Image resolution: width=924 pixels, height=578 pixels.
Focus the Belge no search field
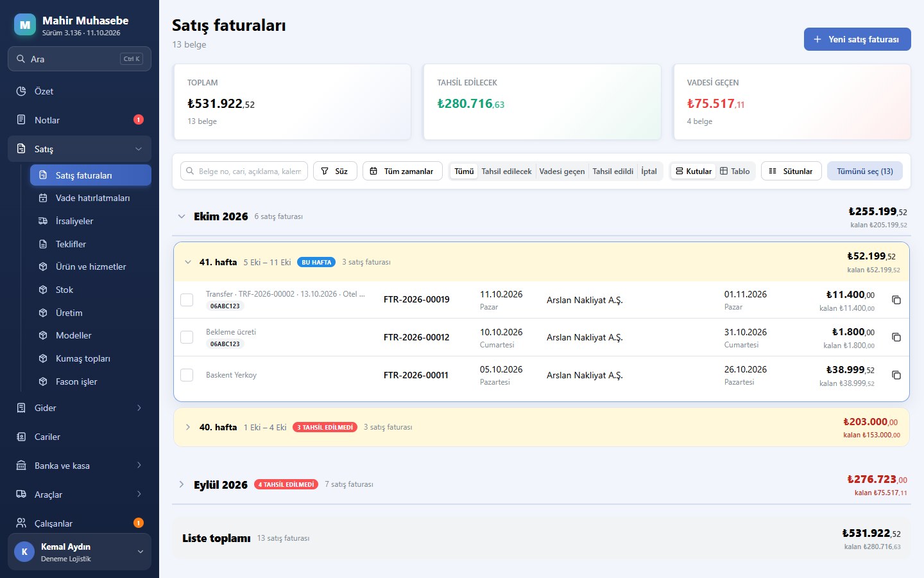(244, 171)
